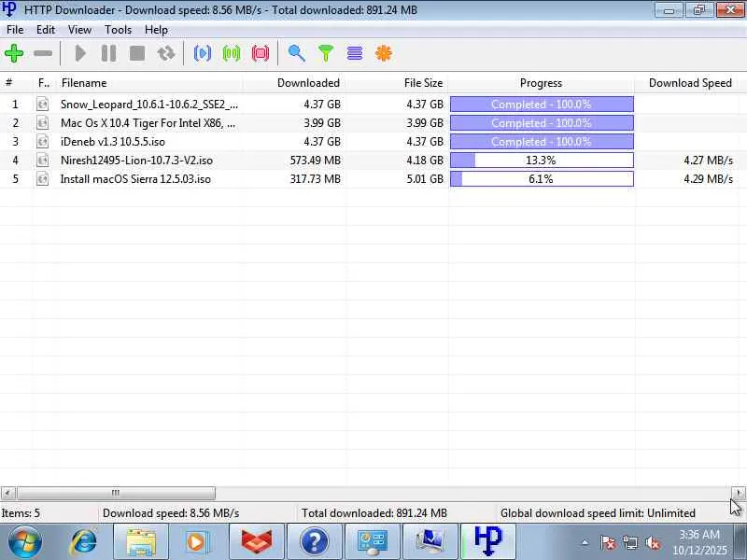Click Global download speed limit: Unlimited status
The image size is (747, 560).
(x=598, y=512)
